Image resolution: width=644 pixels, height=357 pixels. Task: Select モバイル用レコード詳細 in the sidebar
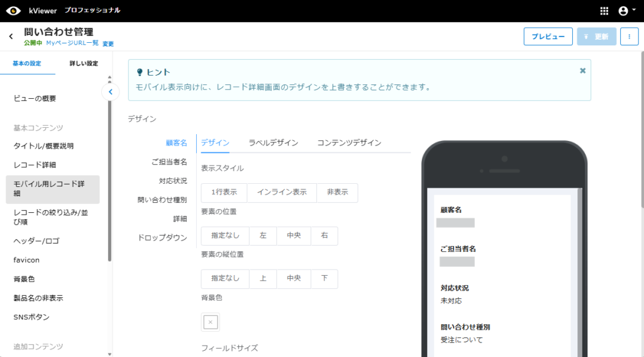[x=53, y=190]
